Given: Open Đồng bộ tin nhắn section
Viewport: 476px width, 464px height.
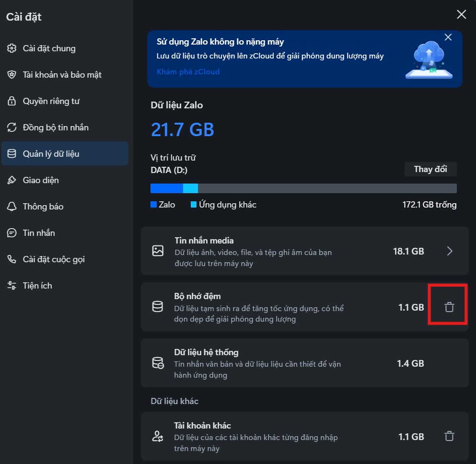Looking at the screenshot, I should pos(65,128).
